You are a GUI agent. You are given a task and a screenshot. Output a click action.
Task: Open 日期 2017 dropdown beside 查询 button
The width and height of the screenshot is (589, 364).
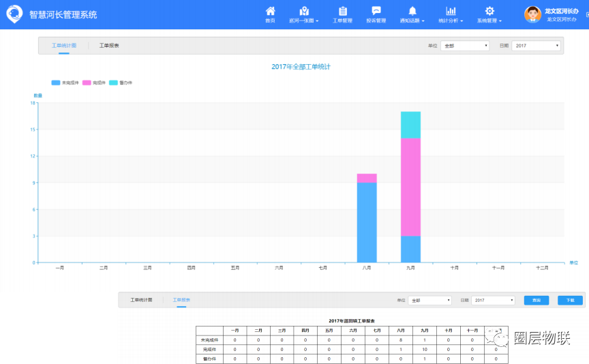(493, 300)
